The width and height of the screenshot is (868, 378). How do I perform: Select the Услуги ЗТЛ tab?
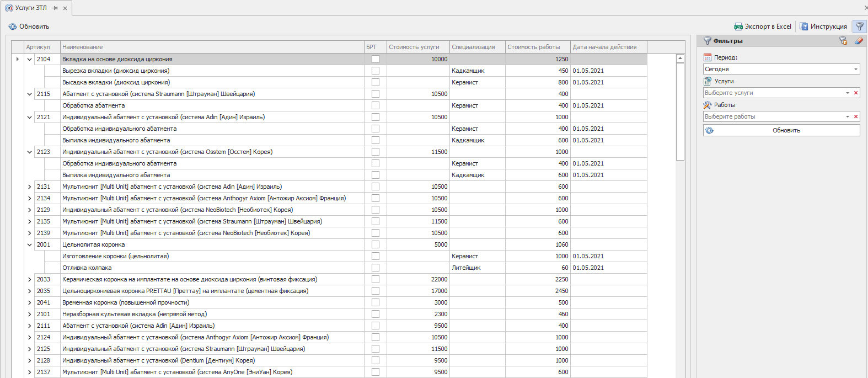[31, 8]
